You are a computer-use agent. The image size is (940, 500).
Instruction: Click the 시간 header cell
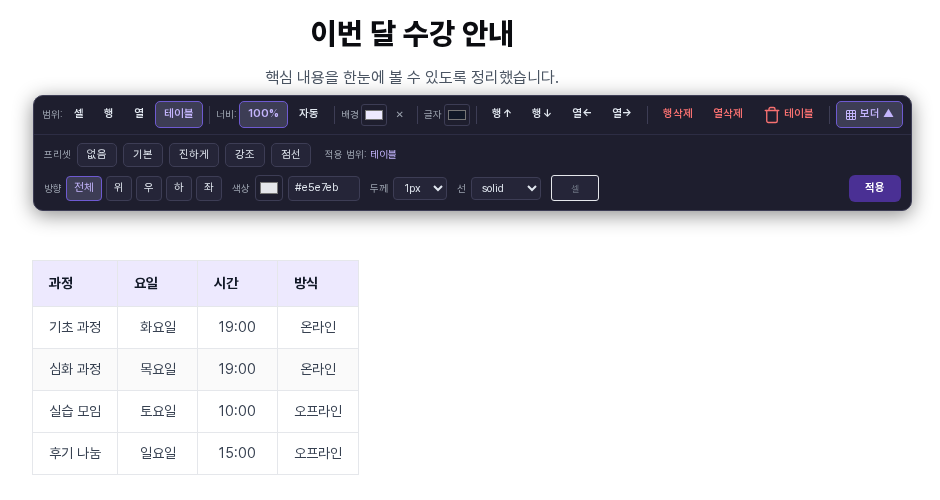click(237, 284)
